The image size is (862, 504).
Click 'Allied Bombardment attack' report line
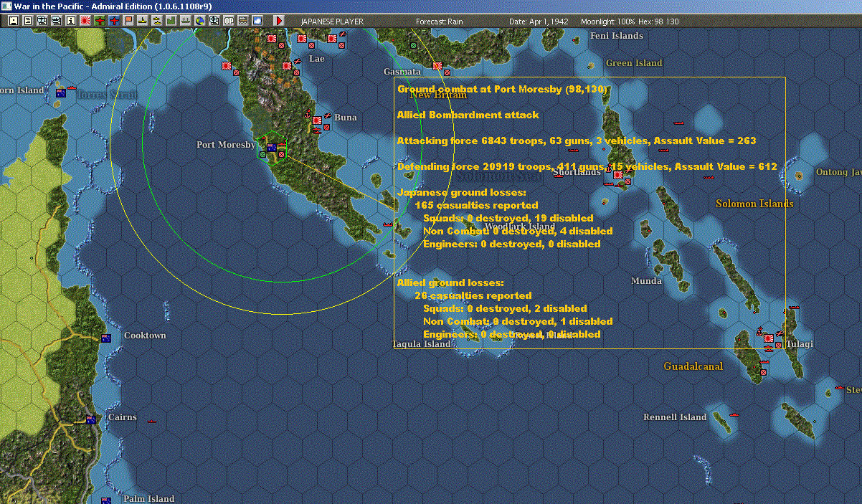click(468, 115)
